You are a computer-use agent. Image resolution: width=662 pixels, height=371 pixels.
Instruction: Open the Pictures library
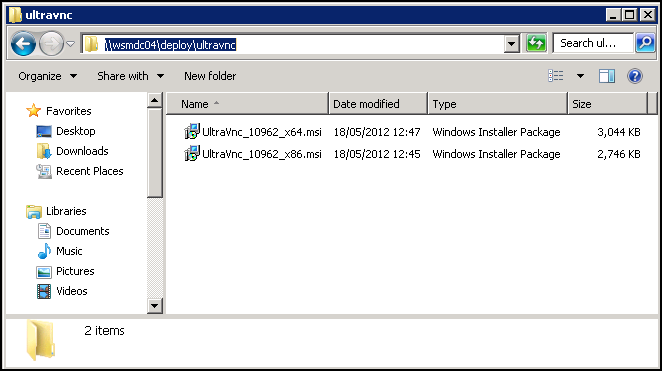coord(75,271)
